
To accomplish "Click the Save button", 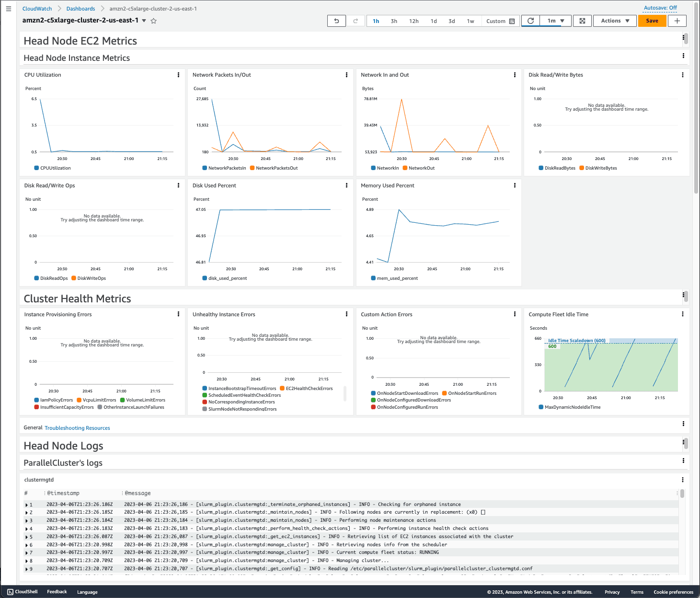I will 652,21.
